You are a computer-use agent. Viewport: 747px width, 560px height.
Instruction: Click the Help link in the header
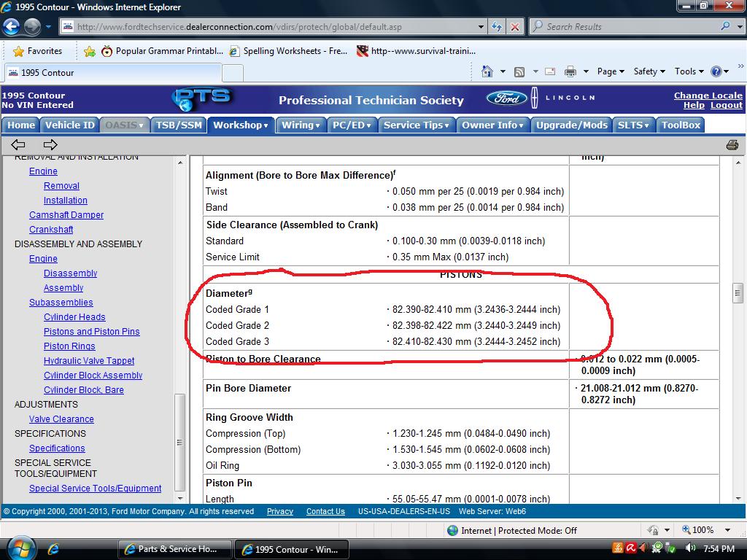pos(694,105)
